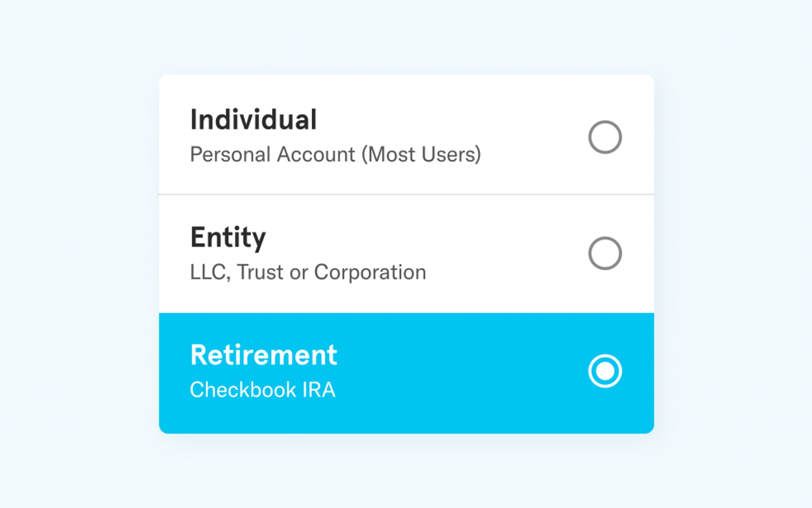
Task: Select the blue Retirement Checkbook IRA section
Action: click(387, 371)
